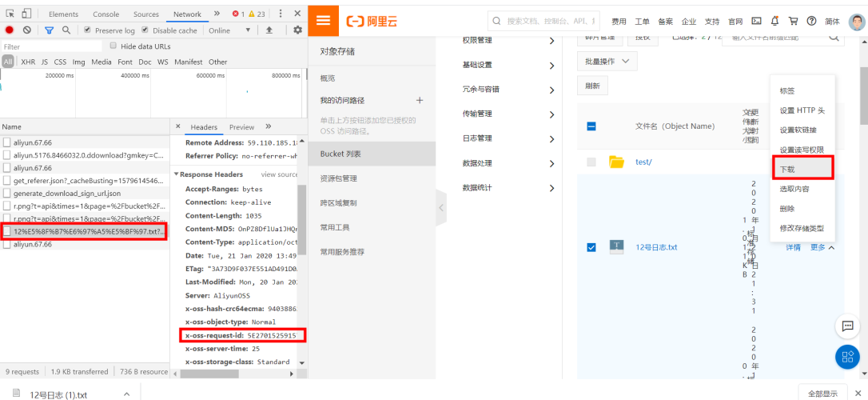868x400 pixels.
Task: Switch to the Console tab
Action: tap(106, 14)
